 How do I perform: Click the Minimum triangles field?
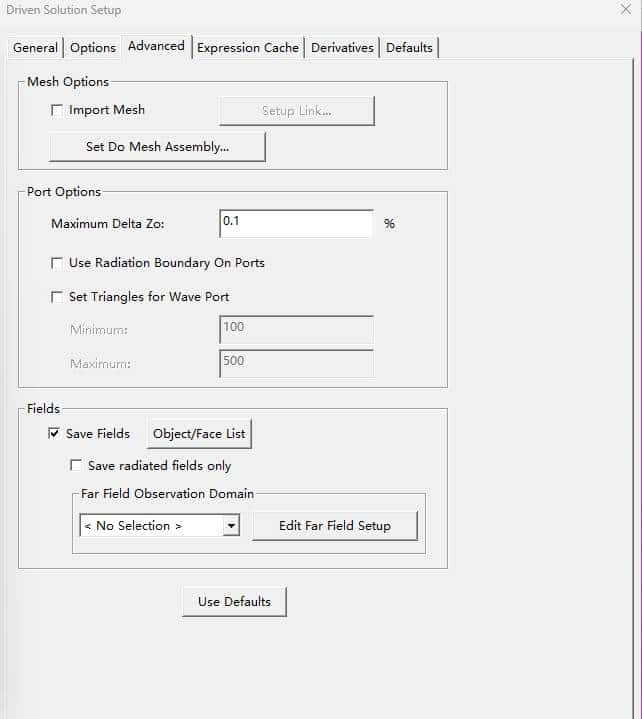tap(295, 330)
